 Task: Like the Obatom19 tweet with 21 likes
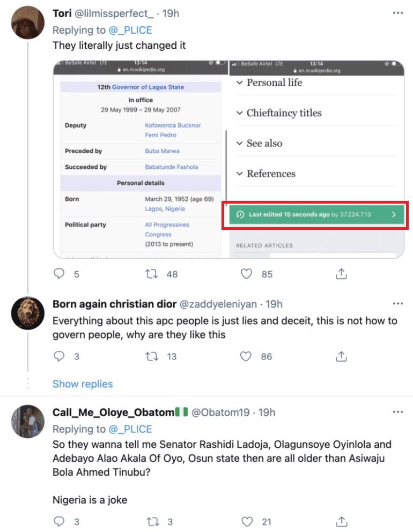(246, 522)
